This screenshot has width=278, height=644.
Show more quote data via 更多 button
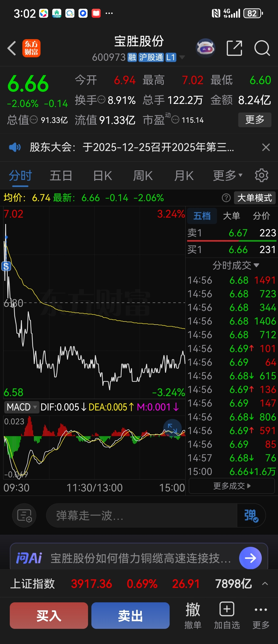point(255,120)
